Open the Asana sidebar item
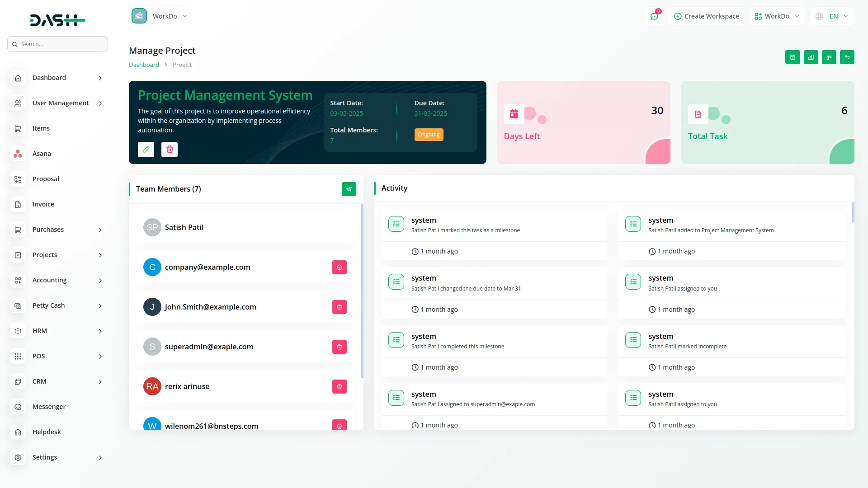This screenshot has height=488, width=868. click(x=42, y=154)
